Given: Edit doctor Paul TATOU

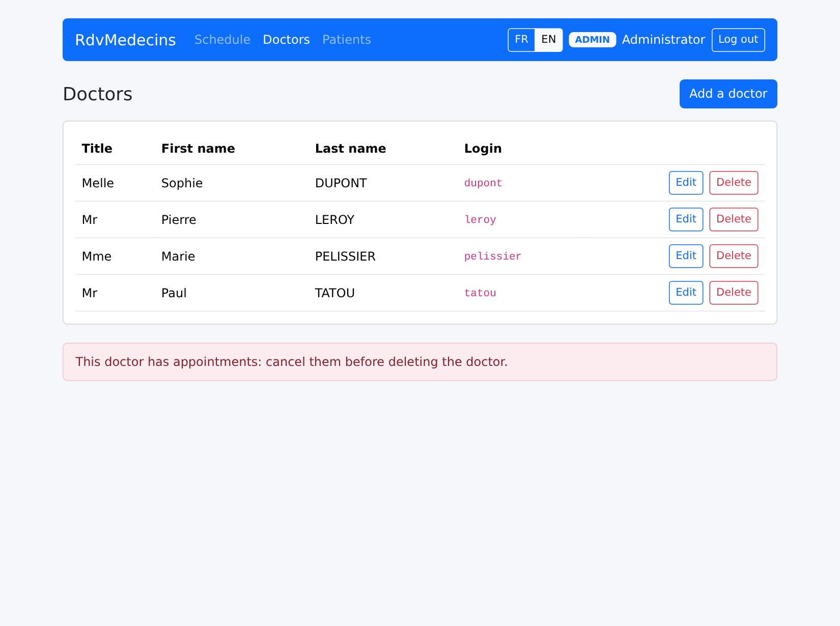Looking at the screenshot, I should (x=686, y=293).
